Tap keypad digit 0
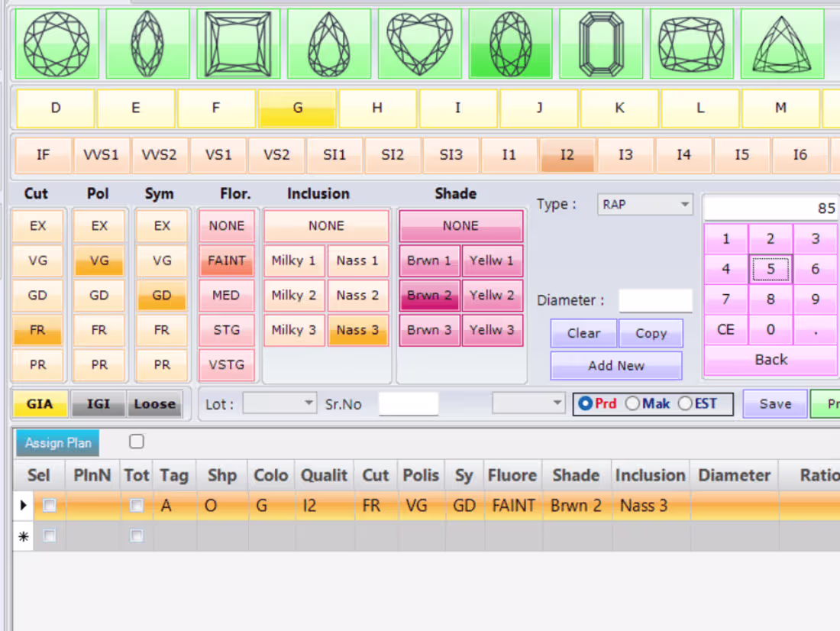840x631 pixels. pyautogui.click(x=771, y=330)
